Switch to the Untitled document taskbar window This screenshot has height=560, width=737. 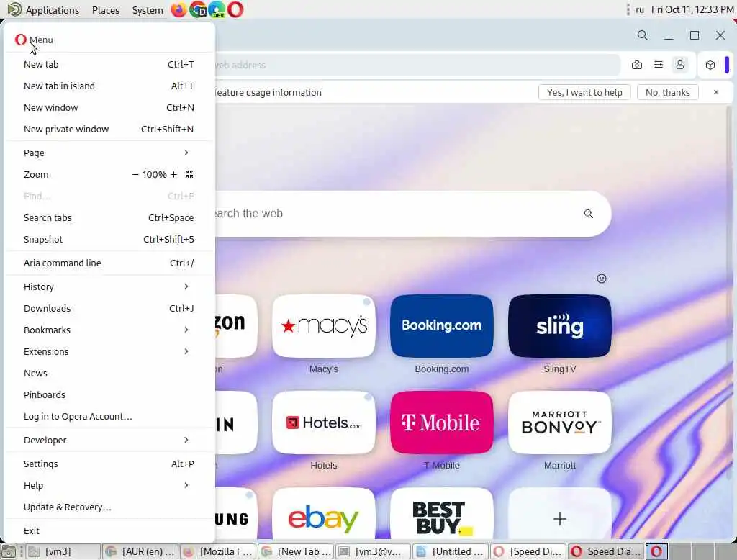(x=451, y=551)
